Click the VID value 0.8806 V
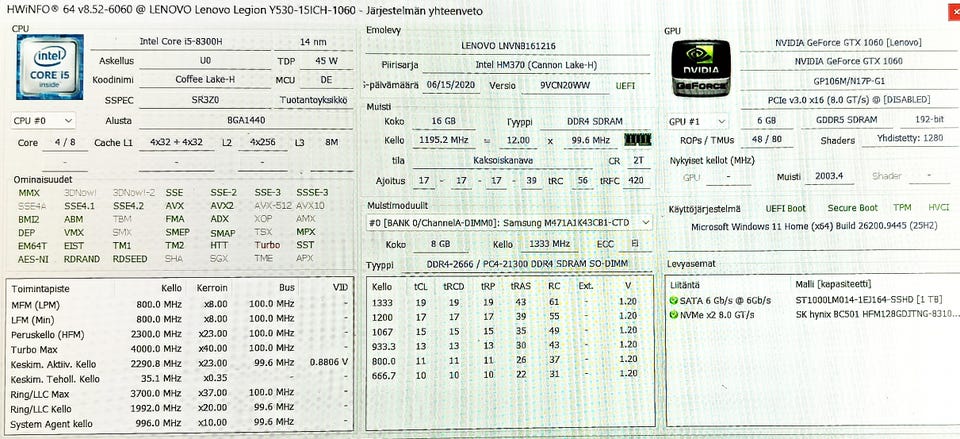The width and height of the screenshot is (960, 439). coord(329,362)
